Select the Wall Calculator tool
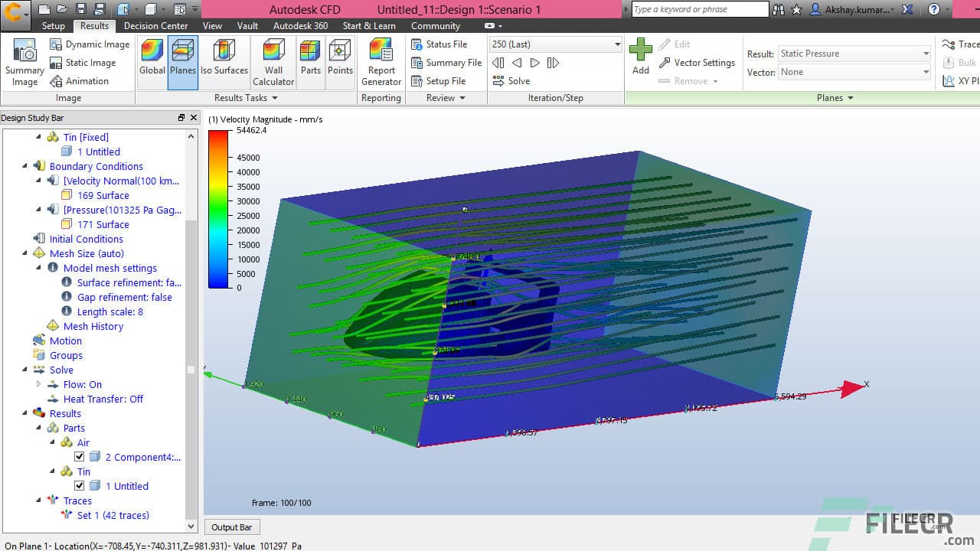This screenshot has height=551, width=980. [273, 61]
